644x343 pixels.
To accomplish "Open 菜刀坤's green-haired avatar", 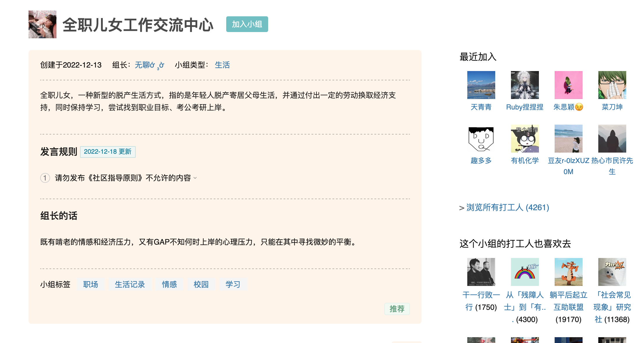I will click(x=612, y=85).
